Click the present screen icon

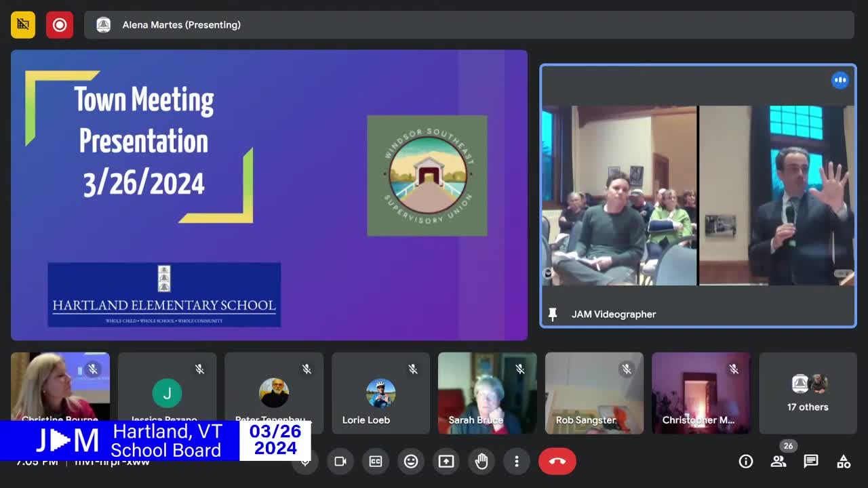coord(446,462)
